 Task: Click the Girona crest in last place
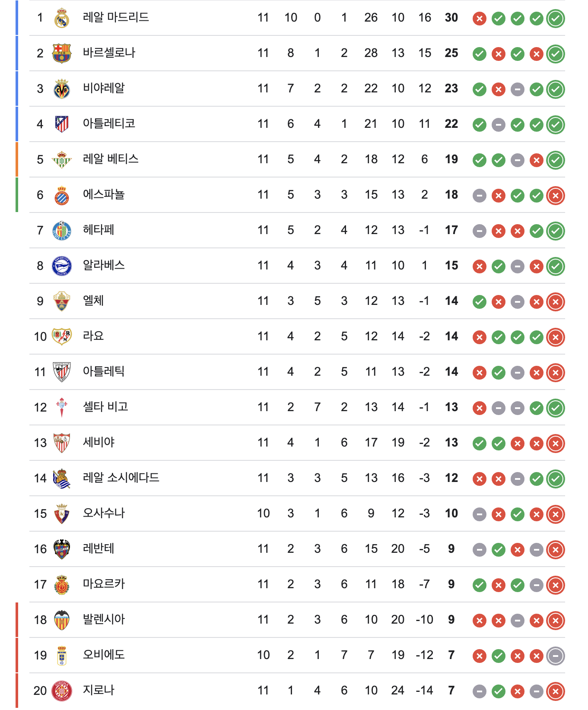click(62, 691)
